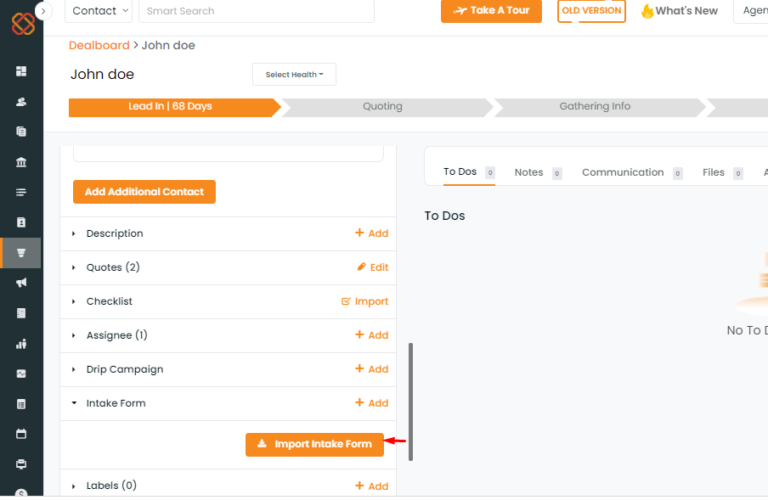Viewport: 768px width, 500px height.
Task: Focus the Smart Search field
Action: (x=257, y=11)
